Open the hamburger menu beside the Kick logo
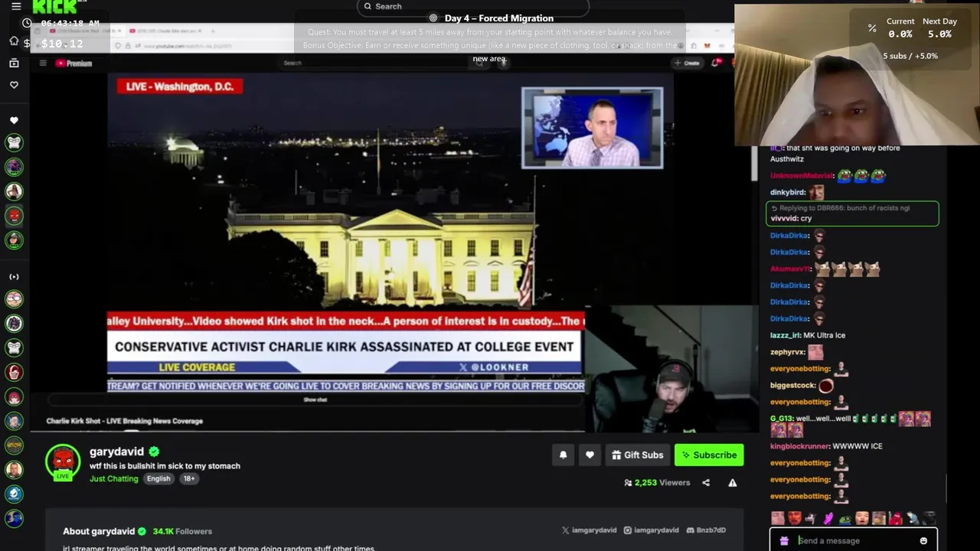980x551 pixels. coord(16,6)
